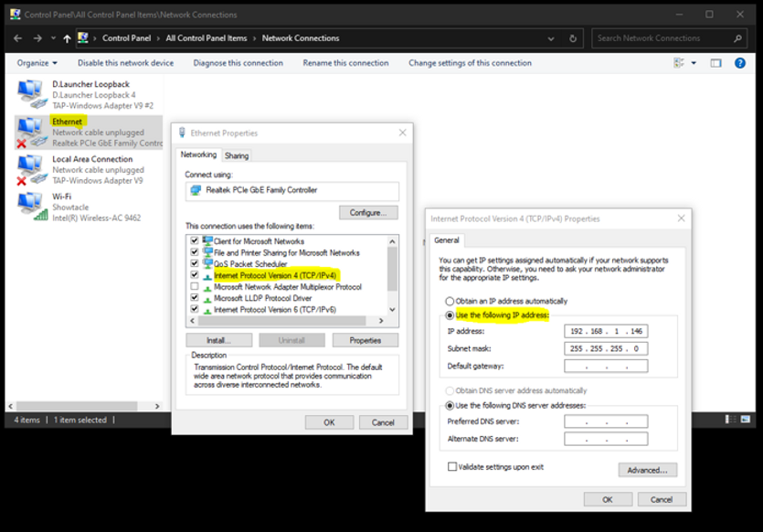Enable Validate settings upon exit

point(452,467)
